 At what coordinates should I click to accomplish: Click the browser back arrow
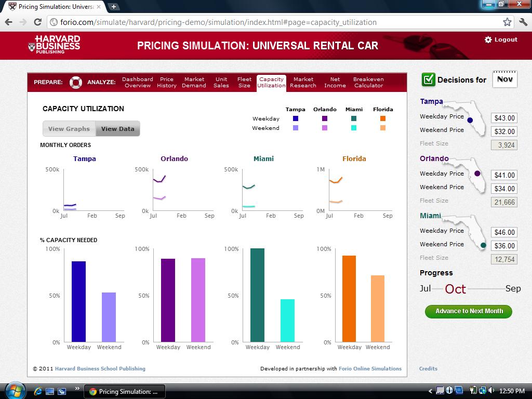tap(9, 22)
